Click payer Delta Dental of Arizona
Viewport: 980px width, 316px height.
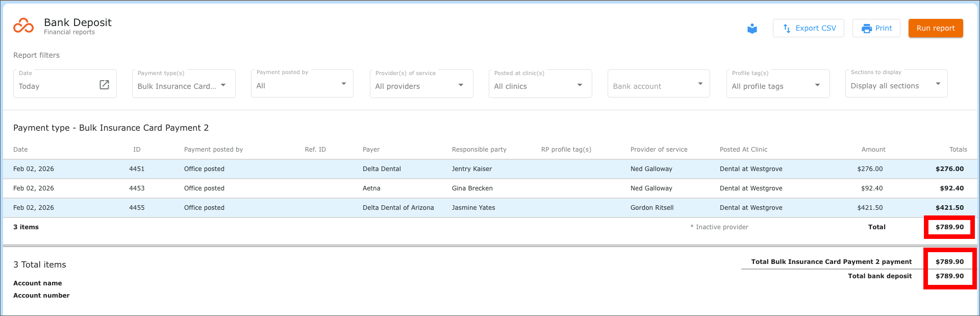click(398, 208)
